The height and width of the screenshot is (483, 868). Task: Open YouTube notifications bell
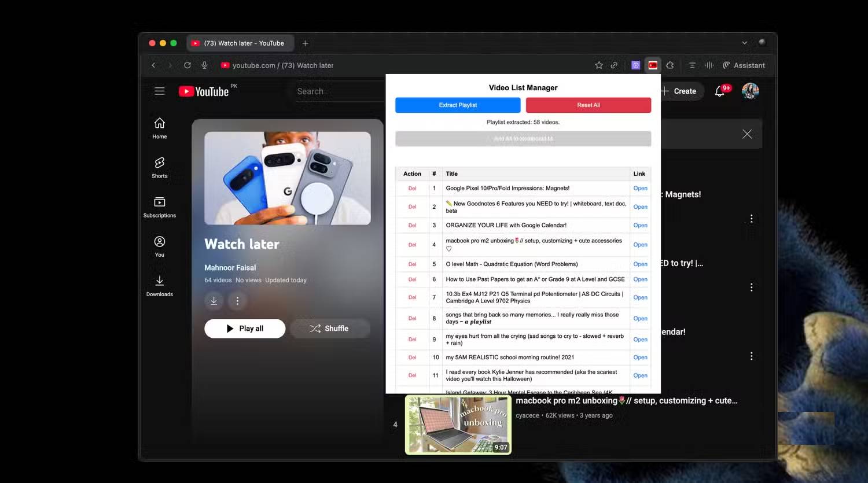(x=720, y=91)
